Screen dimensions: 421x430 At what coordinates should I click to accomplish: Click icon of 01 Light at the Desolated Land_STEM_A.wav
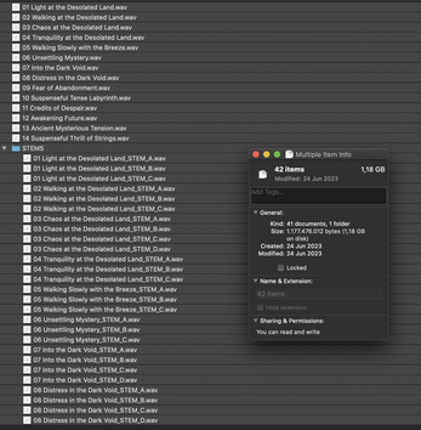(27, 158)
